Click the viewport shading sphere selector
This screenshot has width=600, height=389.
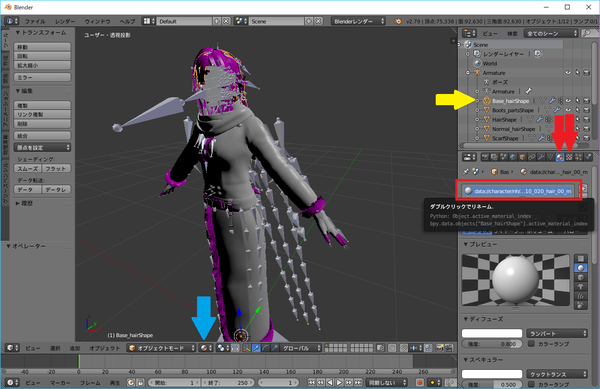point(206,348)
